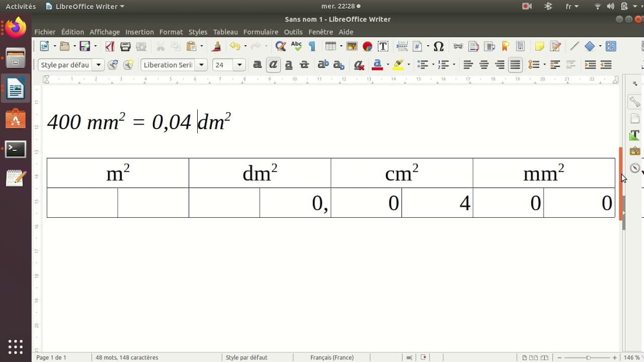Screen dimensions: 644x362
Task: Insert a bookmark
Action: 505,46
